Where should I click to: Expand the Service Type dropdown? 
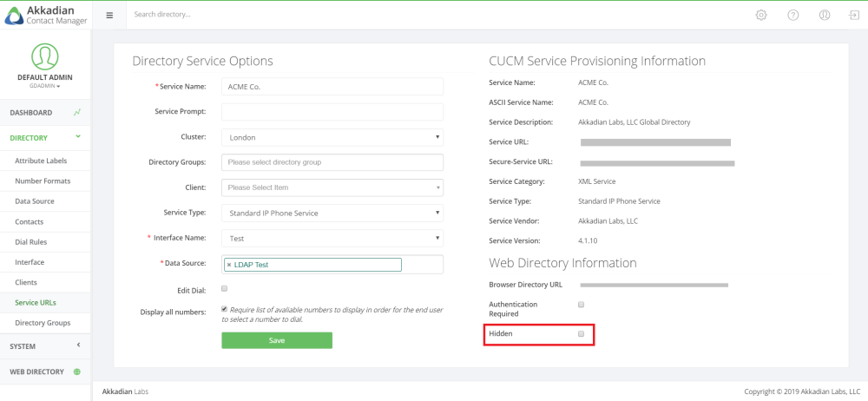(x=332, y=213)
